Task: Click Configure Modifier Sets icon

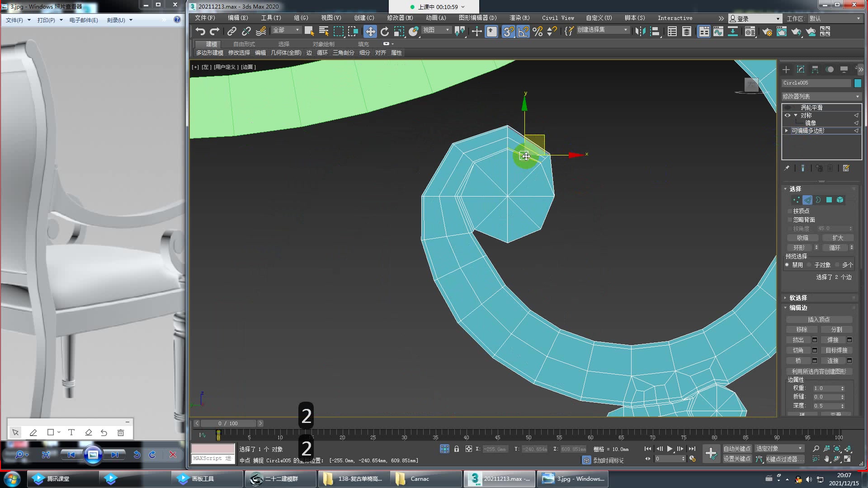Action: 846,168
